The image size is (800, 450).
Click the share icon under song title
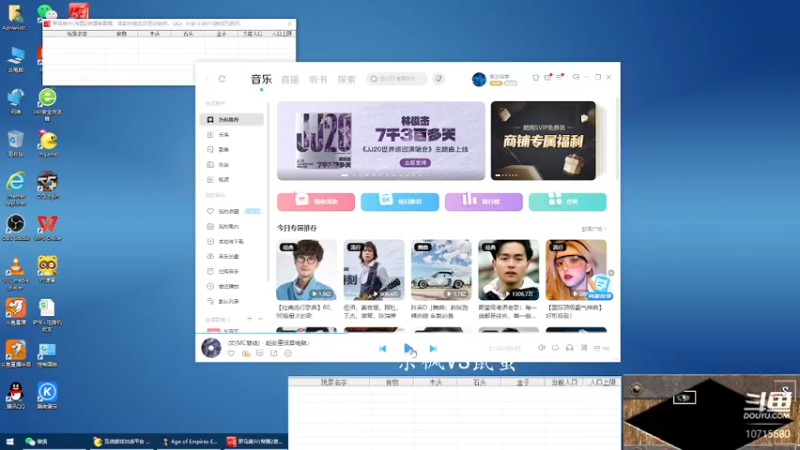click(273, 353)
